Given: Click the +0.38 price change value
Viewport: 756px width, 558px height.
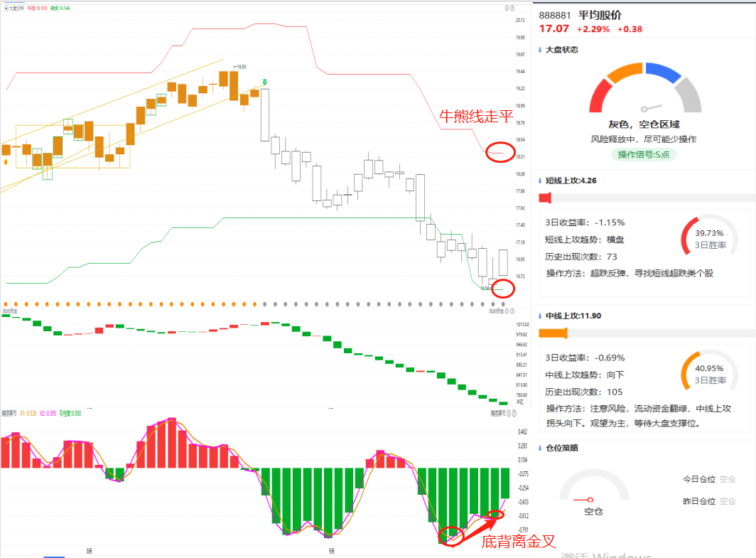Looking at the screenshot, I should [630, 29].
